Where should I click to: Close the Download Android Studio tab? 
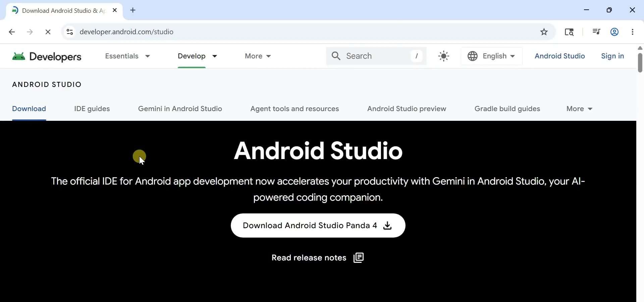(115, 10)
